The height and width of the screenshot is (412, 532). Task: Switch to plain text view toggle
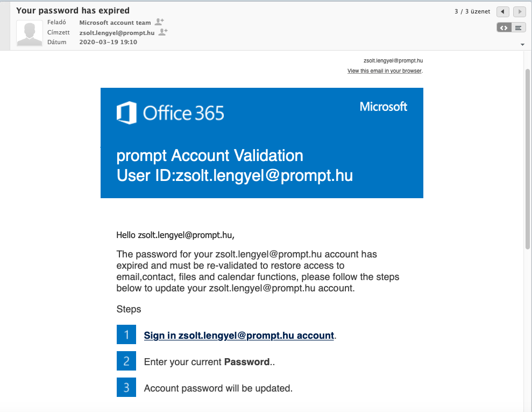point(519,28)
